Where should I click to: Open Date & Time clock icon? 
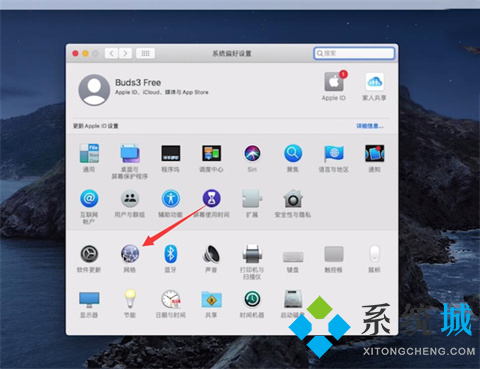coord(171,299)
